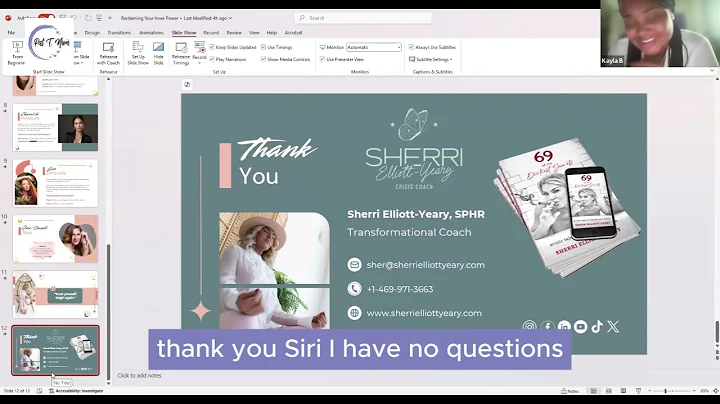Select slide 8 thumbnail
Viewport: 720px width, 404px height.
(x=55, y=127)
